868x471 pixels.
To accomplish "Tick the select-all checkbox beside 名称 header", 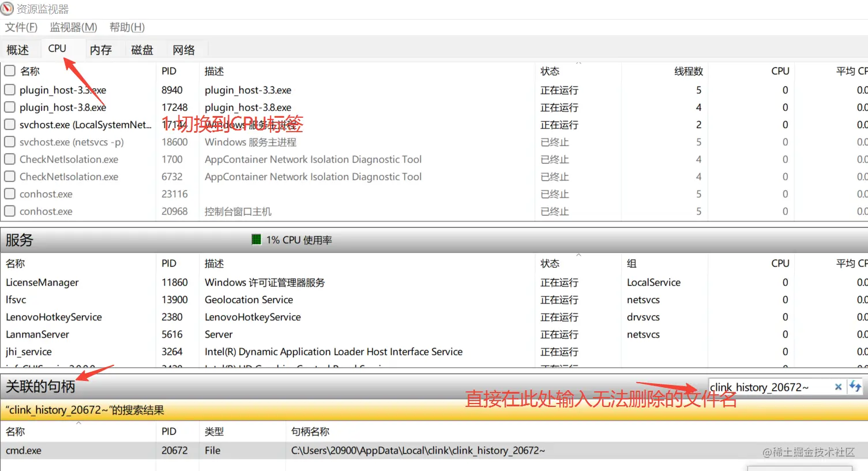I will click(x=9, y=71).
